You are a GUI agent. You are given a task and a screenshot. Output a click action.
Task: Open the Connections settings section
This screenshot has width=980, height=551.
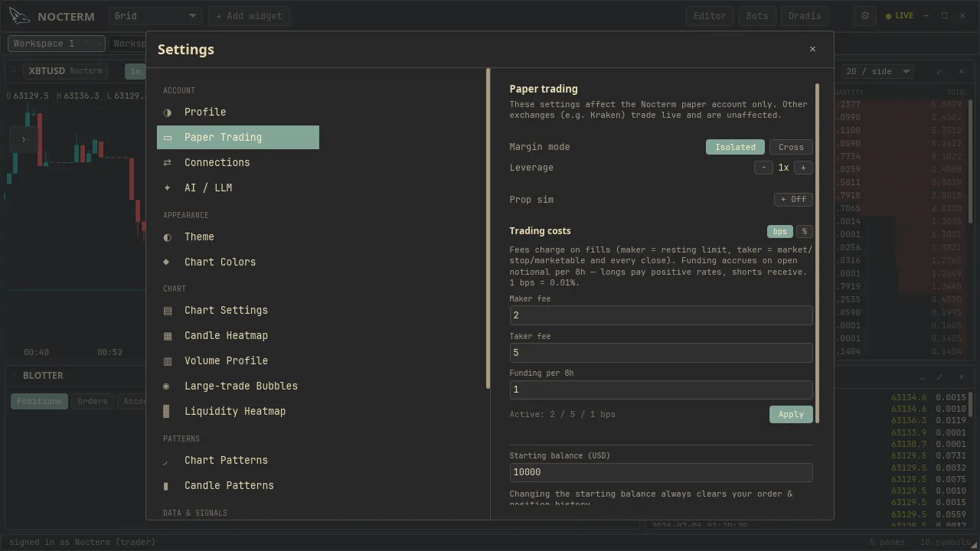click(238, 163)
